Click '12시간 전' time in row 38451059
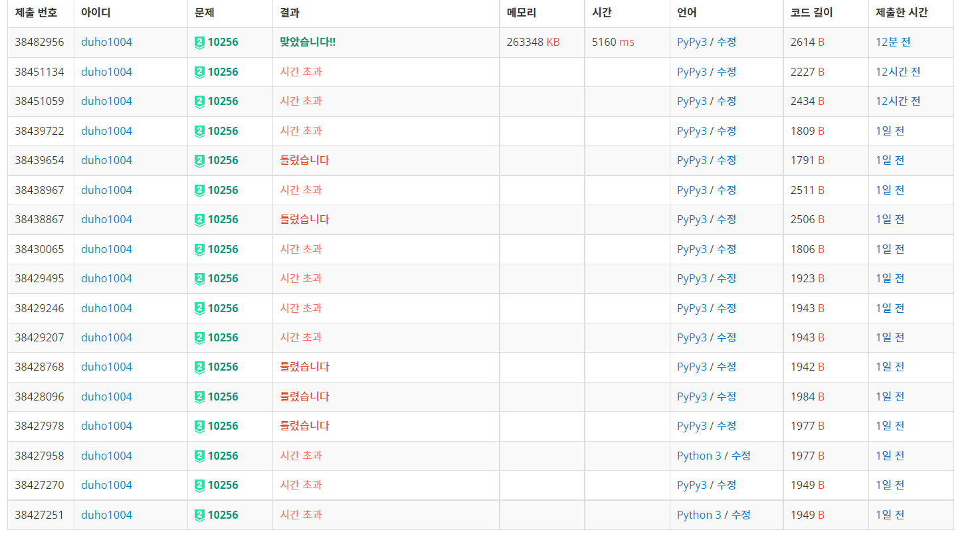Image resolution: width=980 pixels, height=538 pixels. [x=898, y=101]
